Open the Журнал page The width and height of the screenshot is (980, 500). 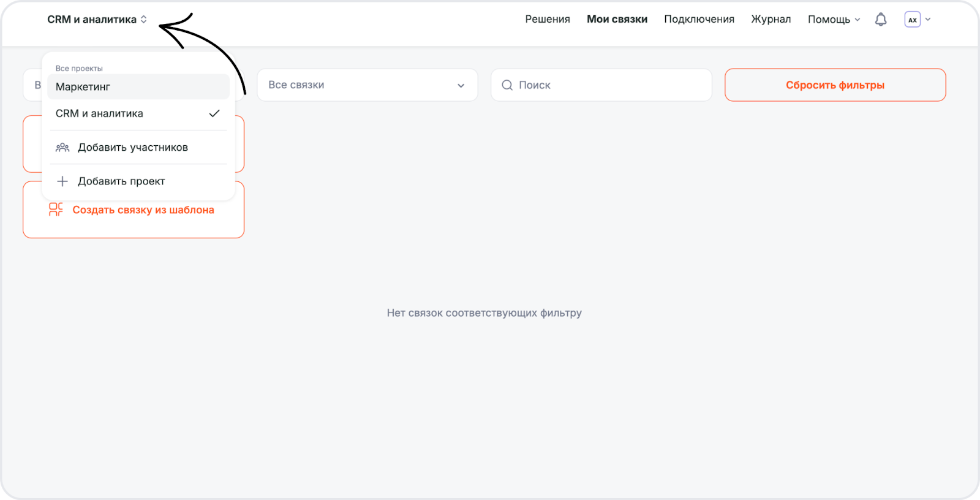[771, 20]
